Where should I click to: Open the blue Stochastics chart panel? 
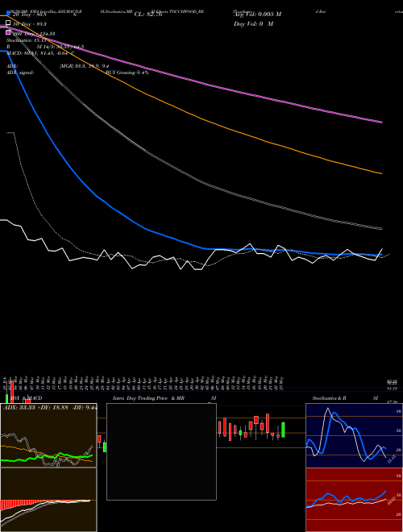point(354,435)
